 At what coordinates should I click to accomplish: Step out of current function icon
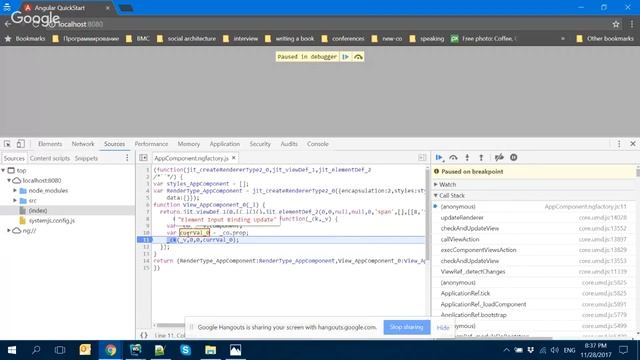point(481,158)
